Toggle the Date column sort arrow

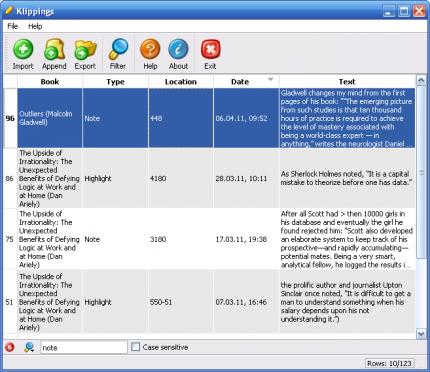[x=271, y=79]
